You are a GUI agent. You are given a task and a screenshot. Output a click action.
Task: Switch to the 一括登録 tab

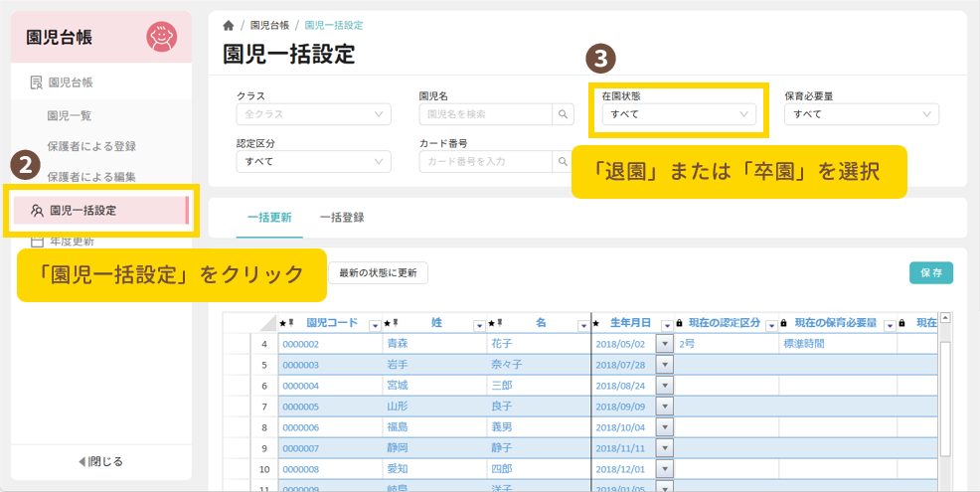coord(342,218)
